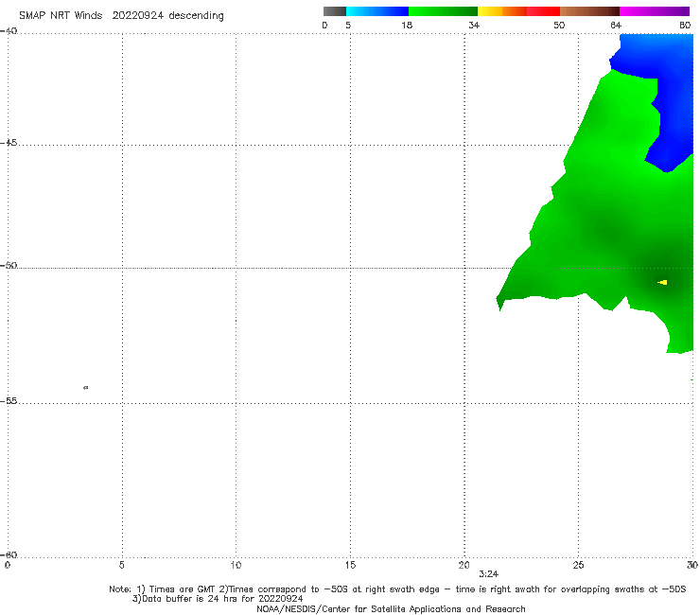This screenshot has height=615, width=700.
Task: Click the latitude axis label "-45"
Action: [x=9, y=143]
